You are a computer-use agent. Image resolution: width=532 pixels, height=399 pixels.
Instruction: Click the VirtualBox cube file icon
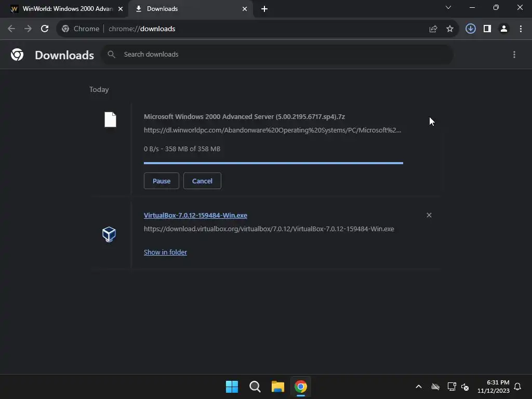point(109,234)
